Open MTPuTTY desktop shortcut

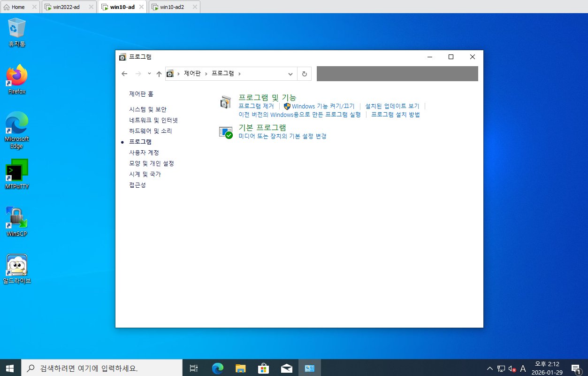[17, 174]
